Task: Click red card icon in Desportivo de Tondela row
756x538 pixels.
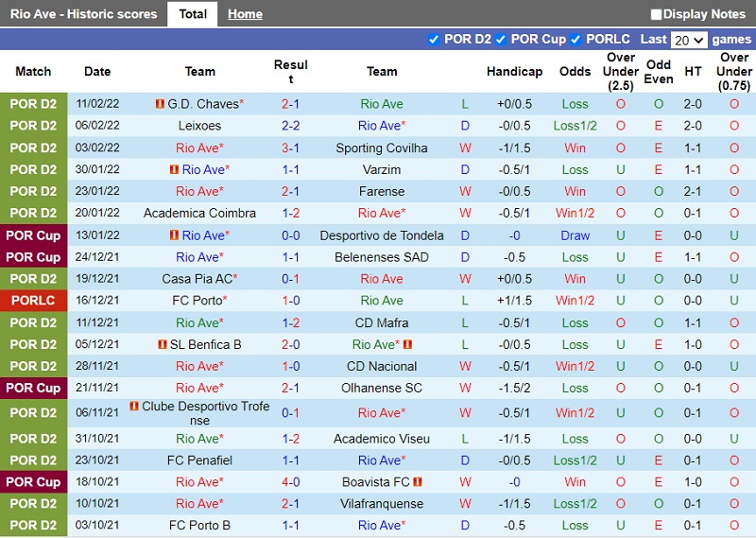Action: pyautogui.click(x=174, y=235)
